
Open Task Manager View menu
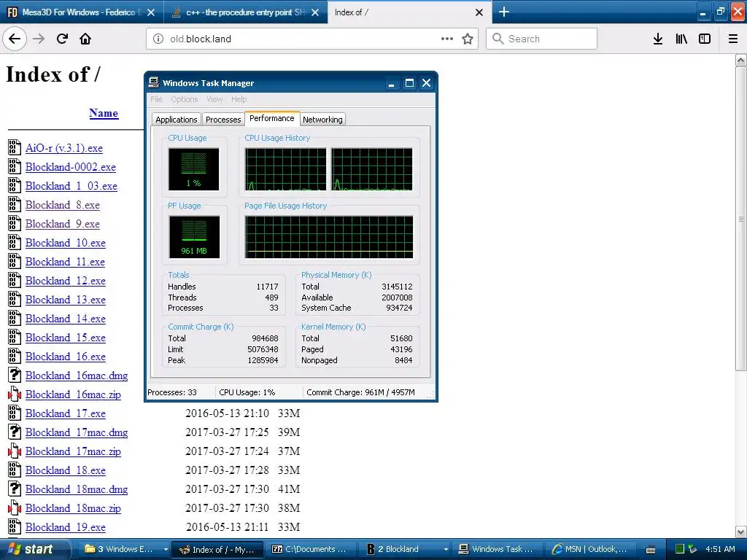click(x=214, y=99)
